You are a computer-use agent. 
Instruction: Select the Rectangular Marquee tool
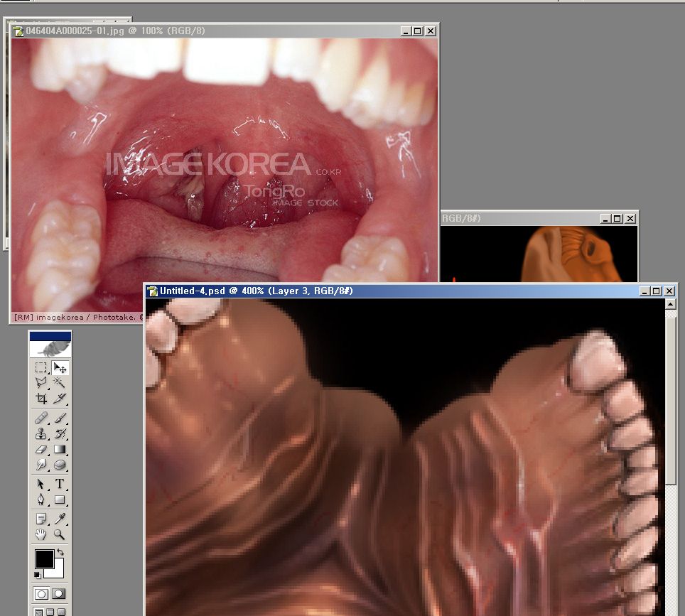41,367
